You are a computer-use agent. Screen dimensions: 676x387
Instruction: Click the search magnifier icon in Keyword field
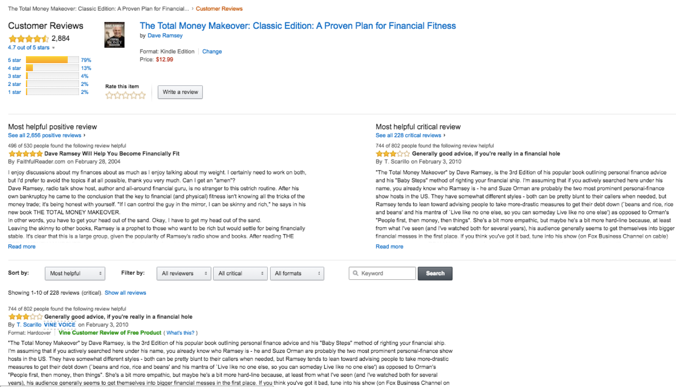pos(355,273)
